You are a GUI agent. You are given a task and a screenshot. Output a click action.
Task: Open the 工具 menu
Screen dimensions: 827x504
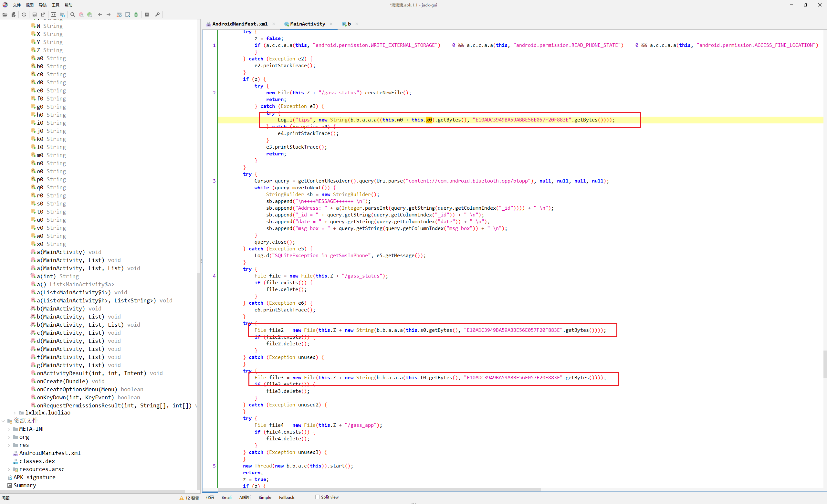pyautogui.click(x=55, y=5)
